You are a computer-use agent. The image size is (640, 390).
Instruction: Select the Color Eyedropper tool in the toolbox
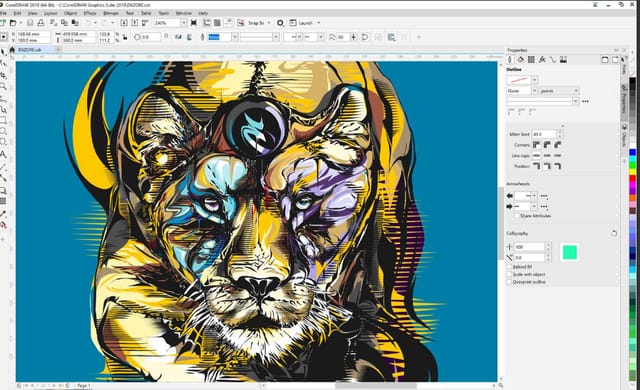3,214
